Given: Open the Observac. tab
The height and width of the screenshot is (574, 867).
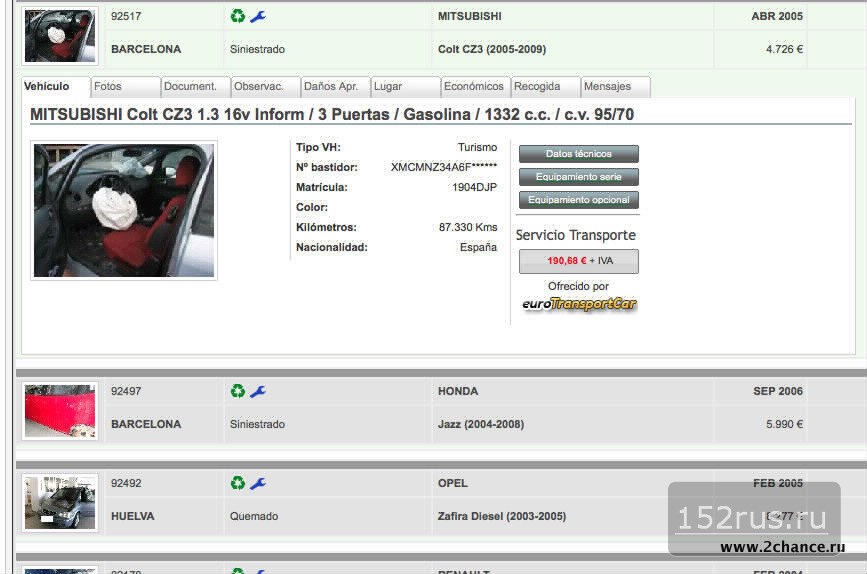Looking at the screenshot, I should (x=265, y=87).
